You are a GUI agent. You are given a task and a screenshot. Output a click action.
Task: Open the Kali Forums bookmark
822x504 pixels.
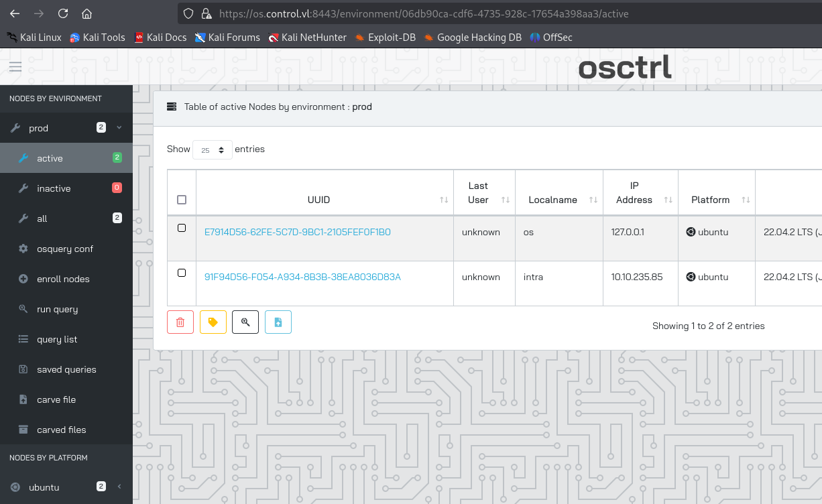[227, 38]
